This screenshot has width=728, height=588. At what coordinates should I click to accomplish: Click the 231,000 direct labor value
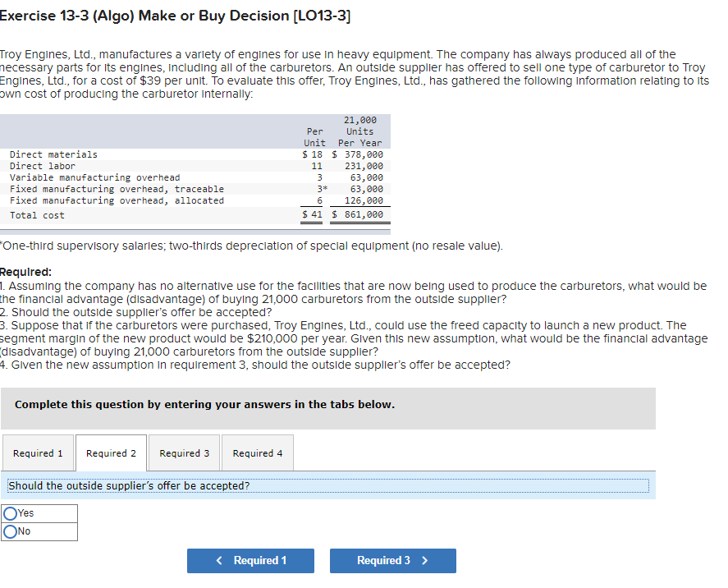pyautogui.click(x=364, y=166)
